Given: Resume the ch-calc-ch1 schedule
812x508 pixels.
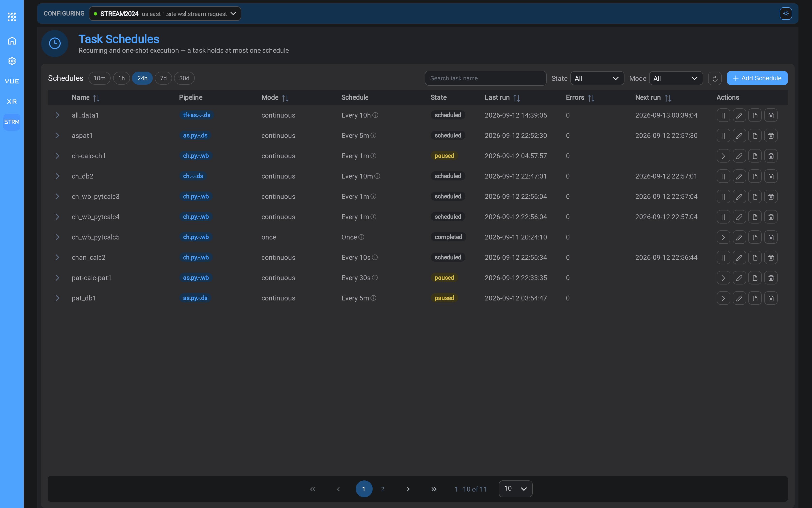Looking at the screenshot, I should 723,156.
